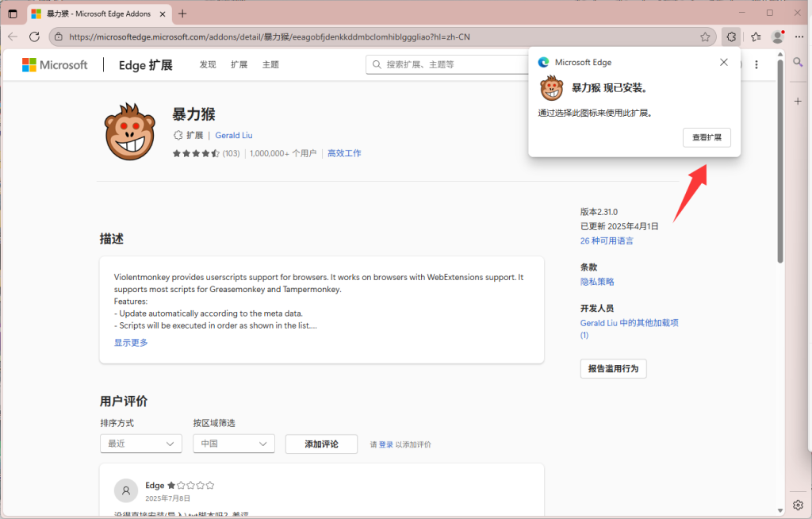The image size is (812, 519).
Task: Click the add-to-favorites star in address bar
Action: pos(704,37)
